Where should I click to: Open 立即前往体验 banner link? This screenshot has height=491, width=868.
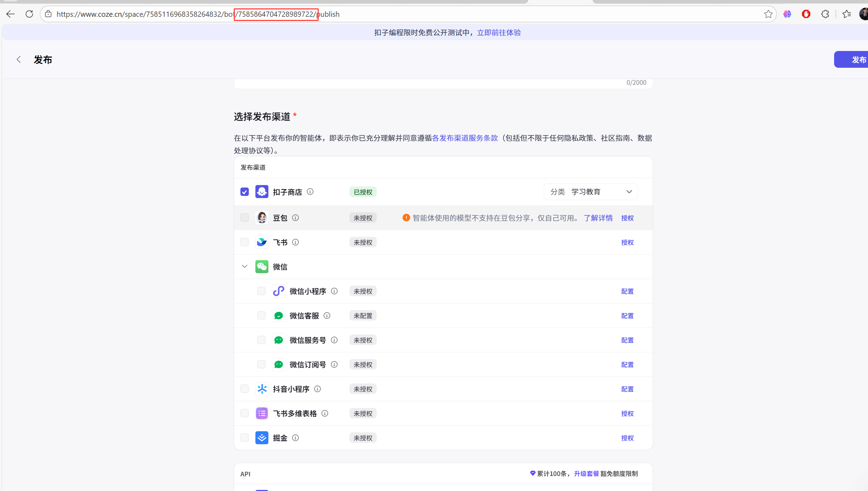[499, 32]
